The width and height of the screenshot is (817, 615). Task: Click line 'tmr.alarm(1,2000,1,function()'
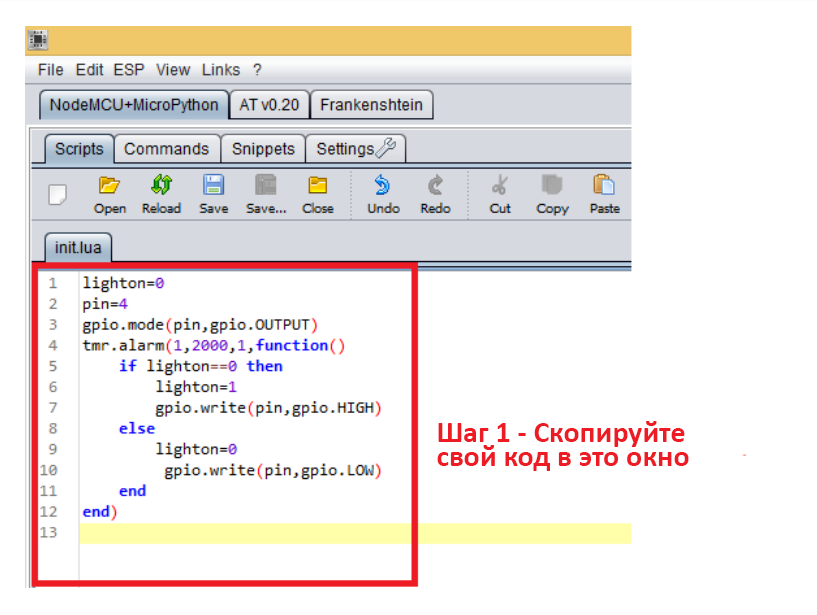pyautogui.click(x=214, y=346)
